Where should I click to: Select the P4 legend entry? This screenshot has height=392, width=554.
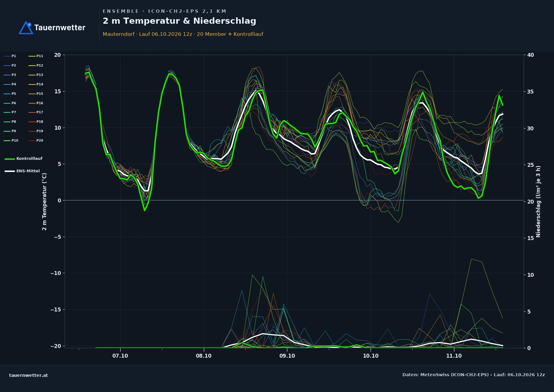10,84
